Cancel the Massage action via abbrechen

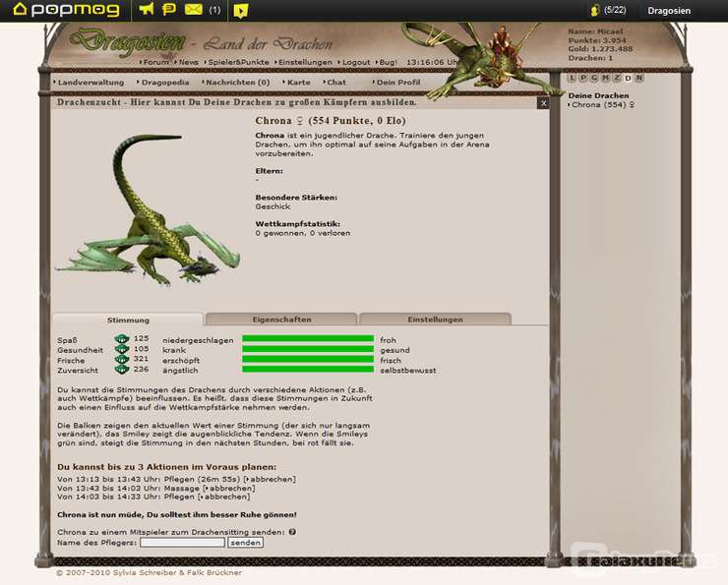coord(229,488)
